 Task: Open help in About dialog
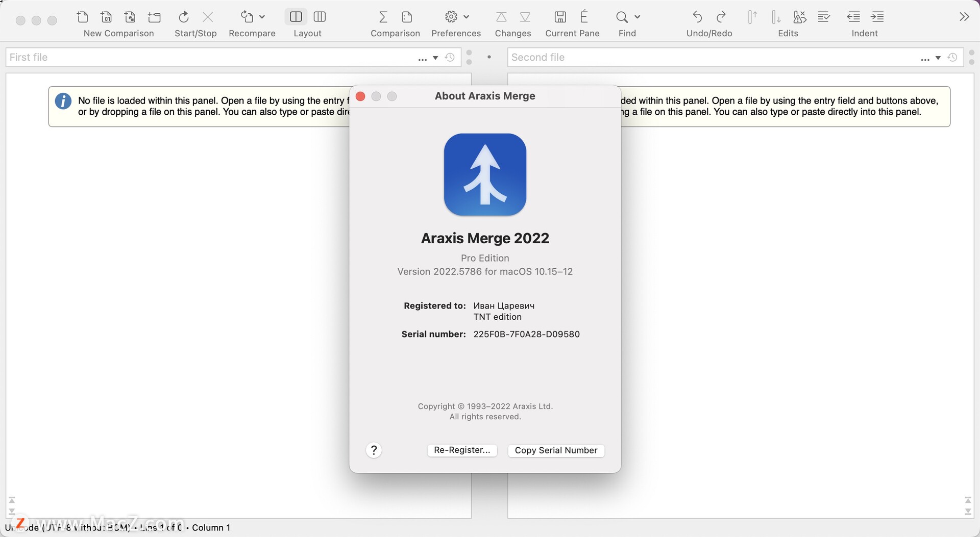pos(374,450)
